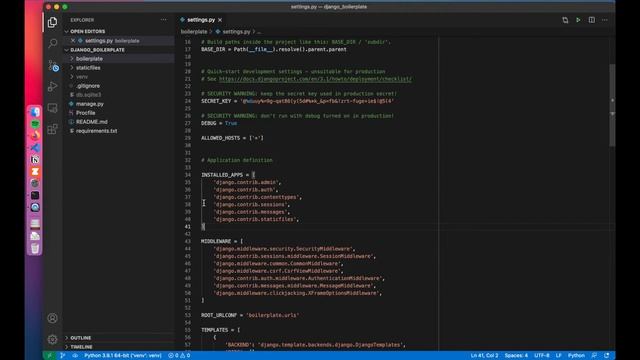Select Python 3.9.1 interpreter in status bar
The image size is (640, 360).
[x=122, y=356]
